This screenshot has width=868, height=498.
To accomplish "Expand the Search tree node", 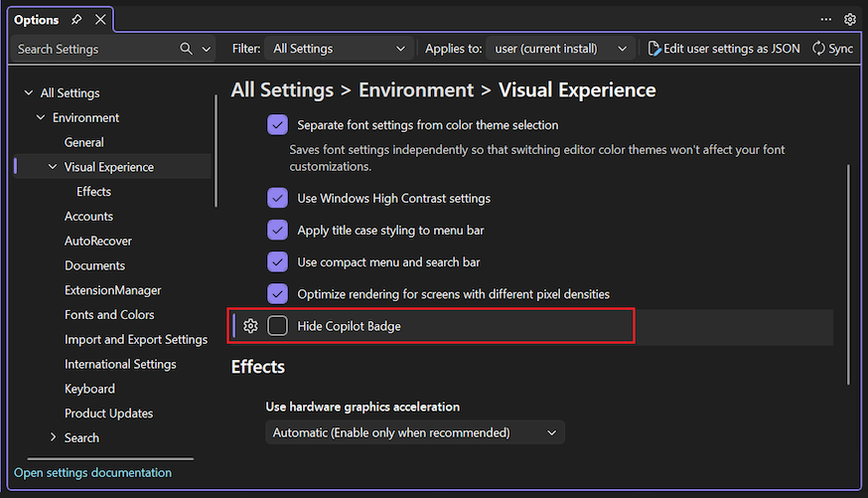I will point(54,437).
